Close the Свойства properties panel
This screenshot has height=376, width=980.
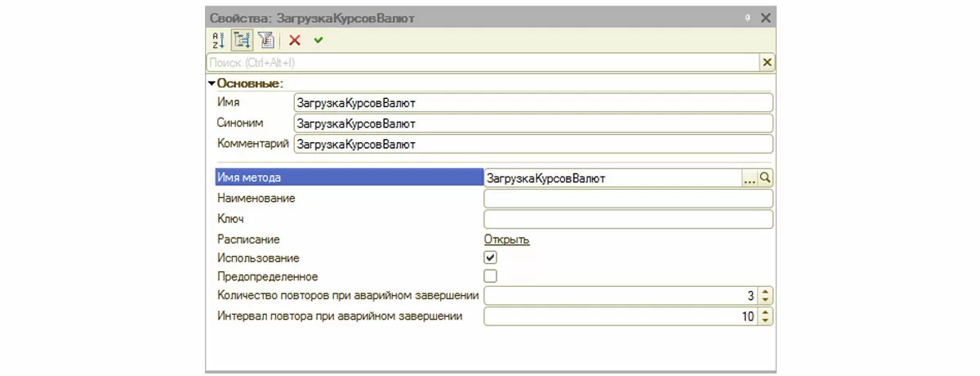tap(765, 17)
